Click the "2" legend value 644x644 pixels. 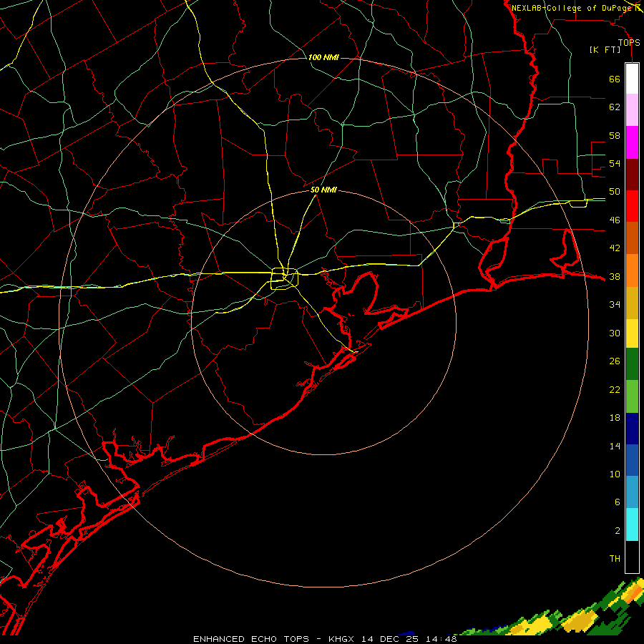[x=618, y=531]
